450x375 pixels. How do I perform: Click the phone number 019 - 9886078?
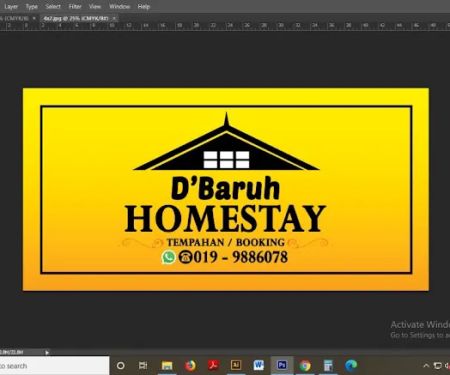pyautogui.click(x=240, y=257)
